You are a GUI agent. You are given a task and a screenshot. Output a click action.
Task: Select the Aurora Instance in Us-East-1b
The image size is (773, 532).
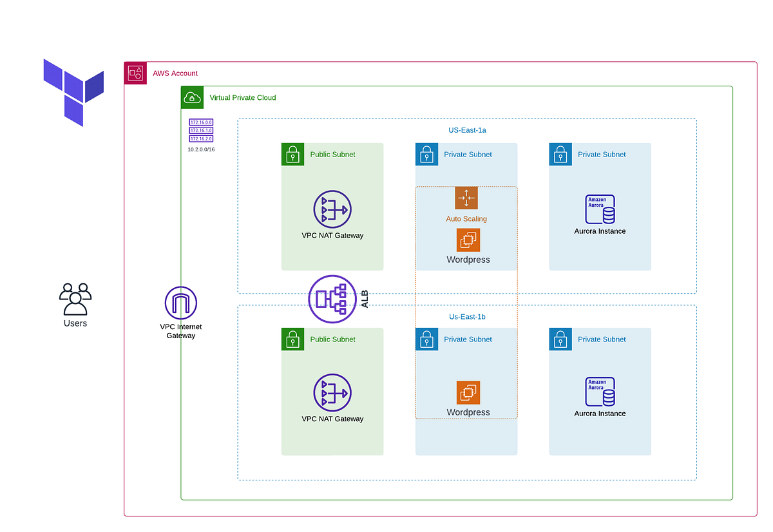click(x=600, y=392)
